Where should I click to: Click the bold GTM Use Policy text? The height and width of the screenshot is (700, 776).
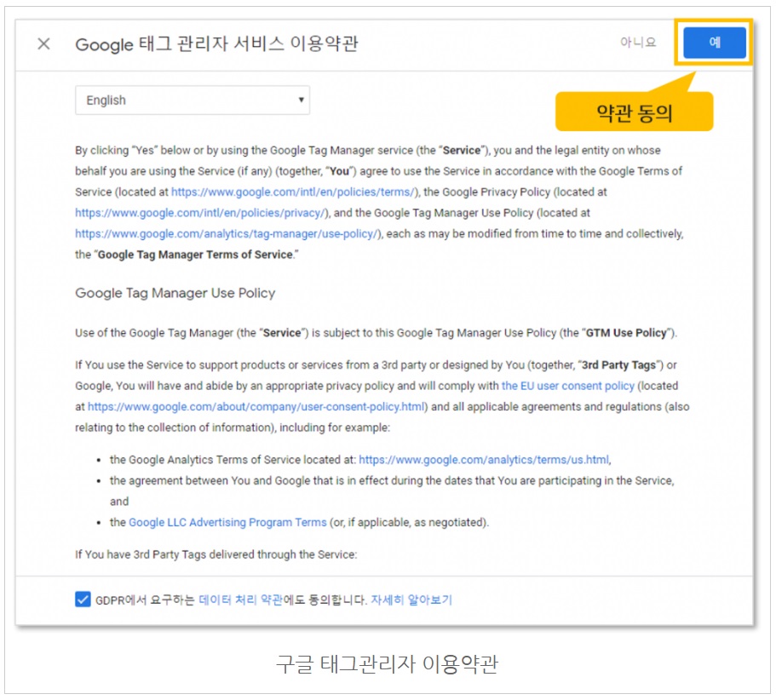[x=626, y=333]
